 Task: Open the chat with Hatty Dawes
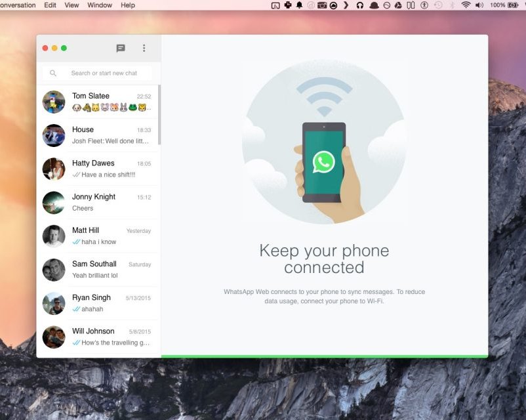[97, 169]
